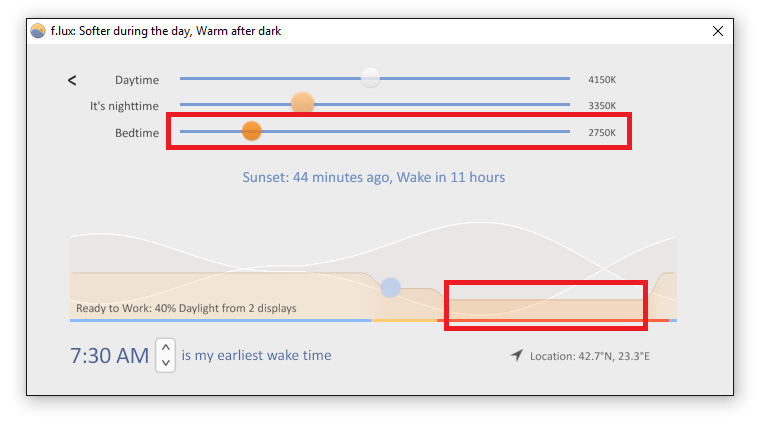Click the current time circle on the graph

[391, 288]
